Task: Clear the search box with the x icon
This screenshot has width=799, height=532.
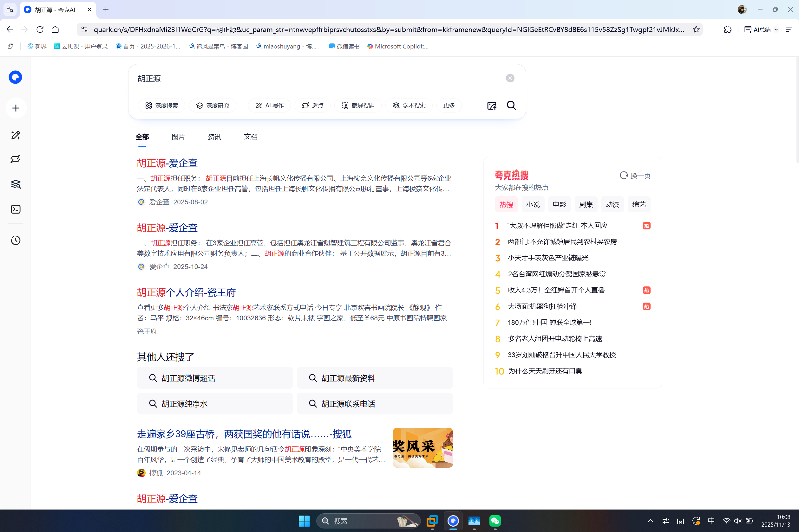Action: pyautogui.click(x=510, y=78)
